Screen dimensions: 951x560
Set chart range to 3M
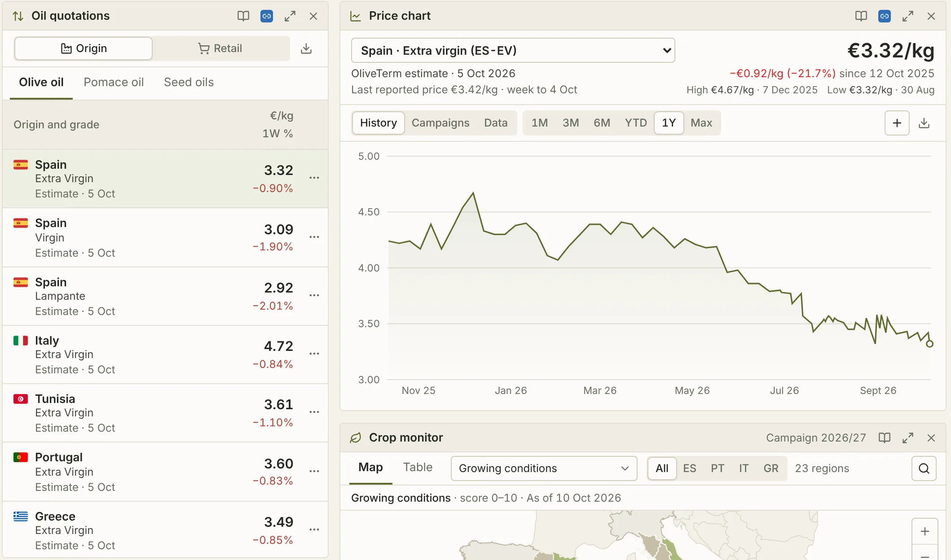pos(571,123)
